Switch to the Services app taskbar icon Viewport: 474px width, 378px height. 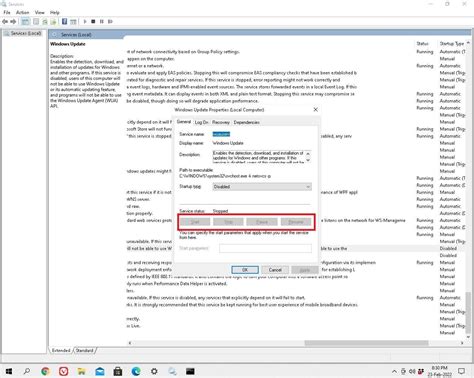(172, 371)
